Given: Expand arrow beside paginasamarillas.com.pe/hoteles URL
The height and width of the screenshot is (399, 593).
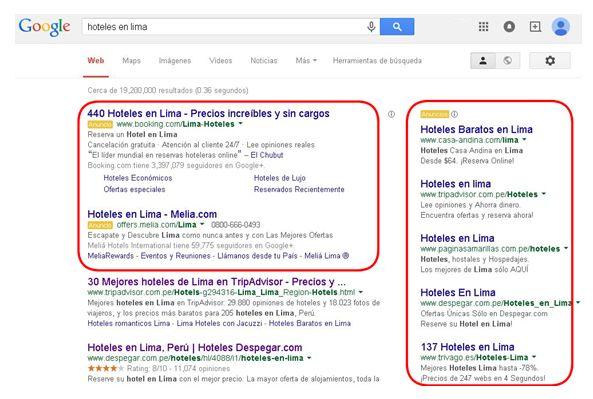Looking at the screenshot, I should [566, 248].
